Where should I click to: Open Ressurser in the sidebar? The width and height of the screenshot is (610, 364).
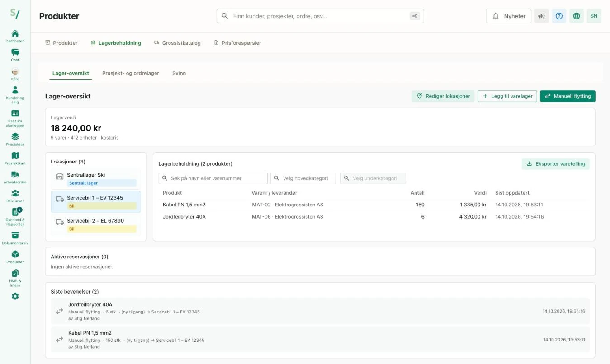15,196
